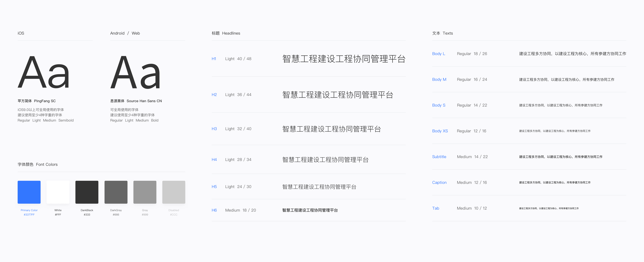The height and width of the screenshot is (262, 644).
Task: Select the Regular 14 / 22 spec
Action: coord(472,105)
